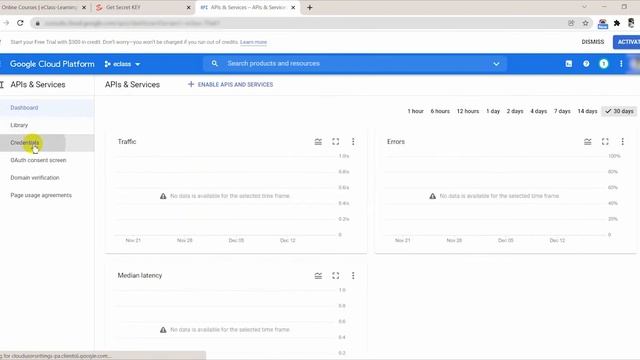
Task: Toggle legend icon on Median latency chart
Action: click(318, 276)
